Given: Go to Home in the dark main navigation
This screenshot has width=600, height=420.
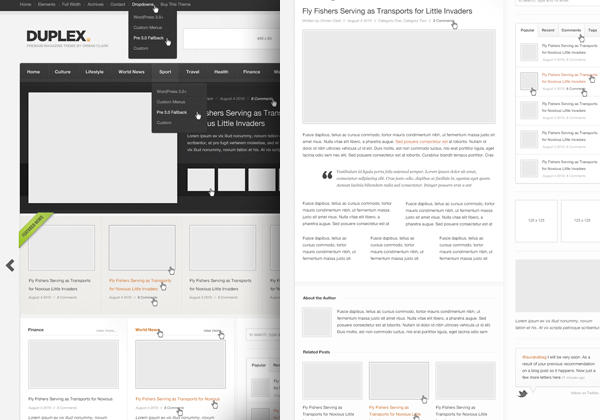Looking at the screenshot, I should pyautogui.click(x=33, y=72).
